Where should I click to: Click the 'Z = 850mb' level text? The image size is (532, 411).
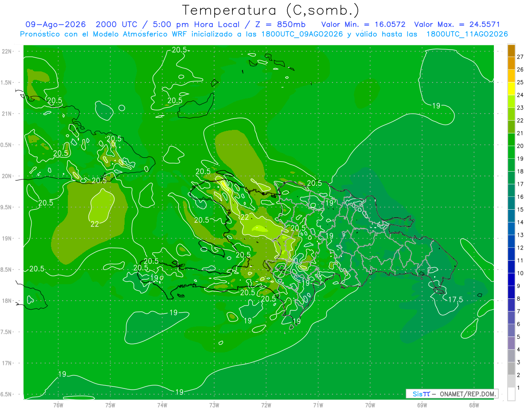[x=280, y=24]
